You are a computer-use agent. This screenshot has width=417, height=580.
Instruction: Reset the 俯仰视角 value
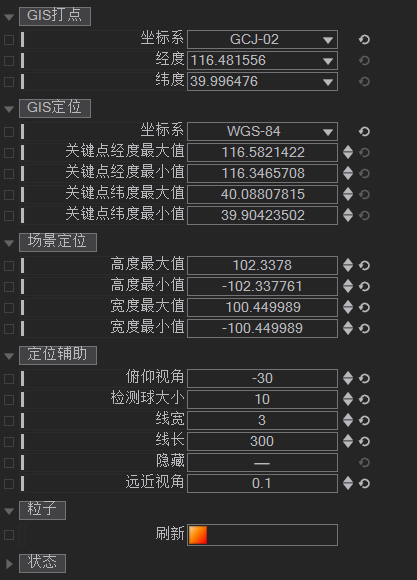[x=364, y=378]
